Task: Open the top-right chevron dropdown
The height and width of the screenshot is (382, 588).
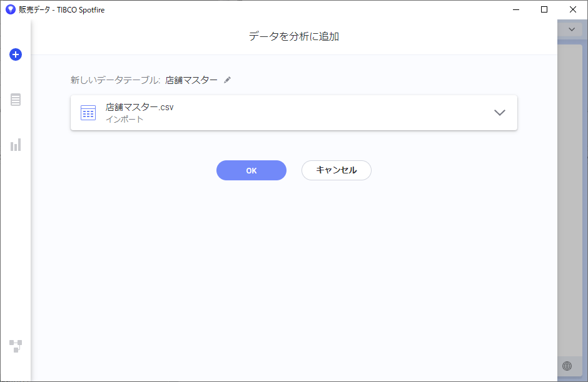Action: pos(572,29)
